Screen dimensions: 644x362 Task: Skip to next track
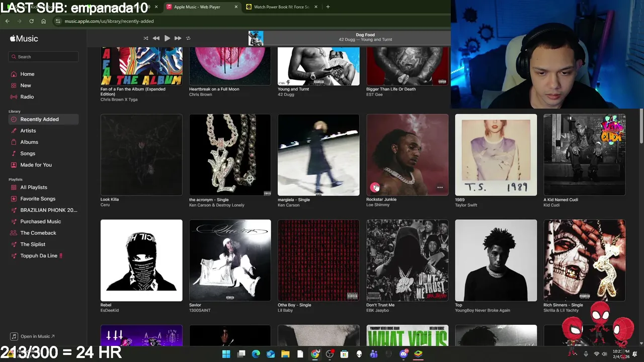[178, 38]
